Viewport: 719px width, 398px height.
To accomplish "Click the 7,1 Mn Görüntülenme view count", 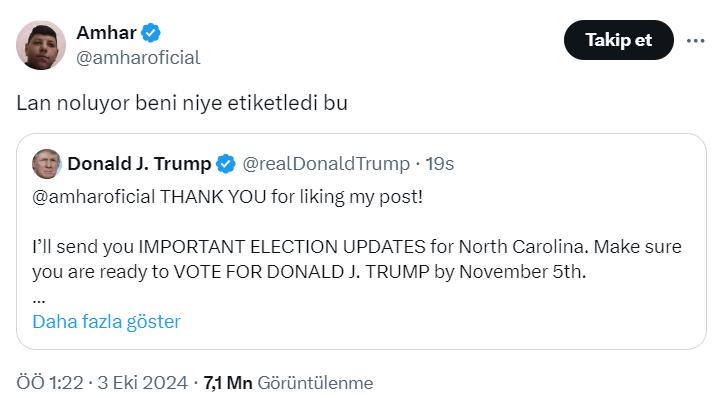I will coord(288,383).
